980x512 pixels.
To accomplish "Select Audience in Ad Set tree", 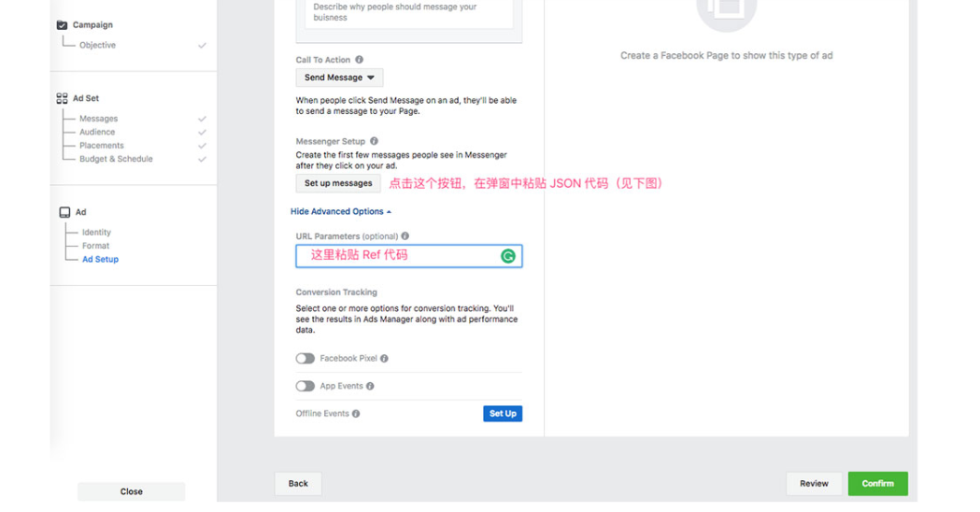I will 97,132.
